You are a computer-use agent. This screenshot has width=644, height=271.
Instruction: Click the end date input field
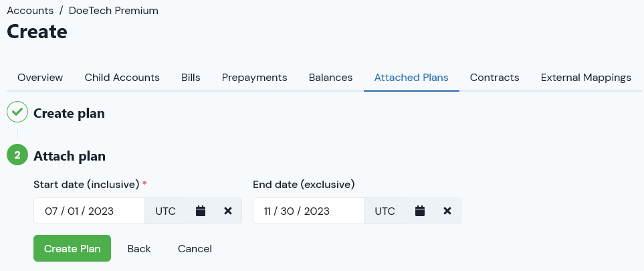308,211
